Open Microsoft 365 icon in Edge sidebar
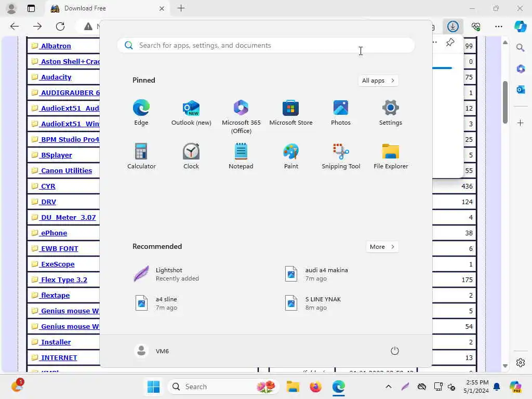The height and width of the screenshot is (399, 532). click(521, 69)
